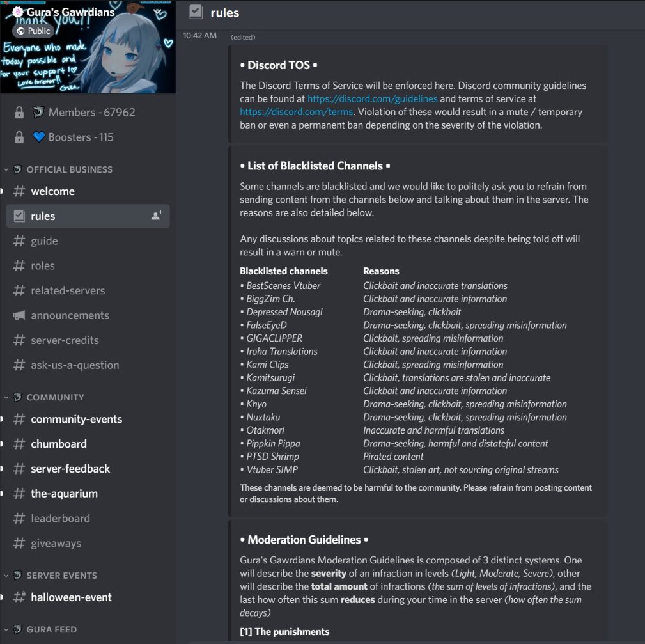645x644 pixels.
Task: Click the create invite icon on the rules row
Action: pos(157,216)
